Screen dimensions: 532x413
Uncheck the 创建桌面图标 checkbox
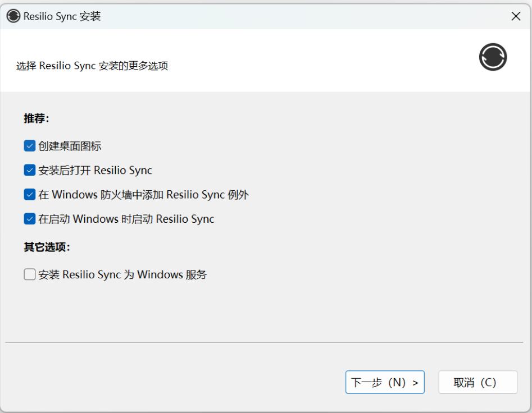tap(30, 146)
